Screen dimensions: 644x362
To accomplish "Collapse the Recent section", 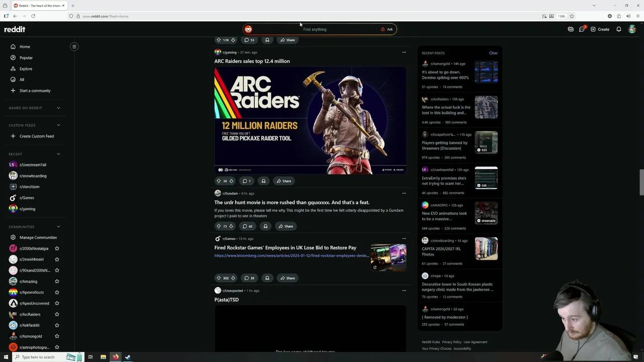I will click(x=58, y=154).
